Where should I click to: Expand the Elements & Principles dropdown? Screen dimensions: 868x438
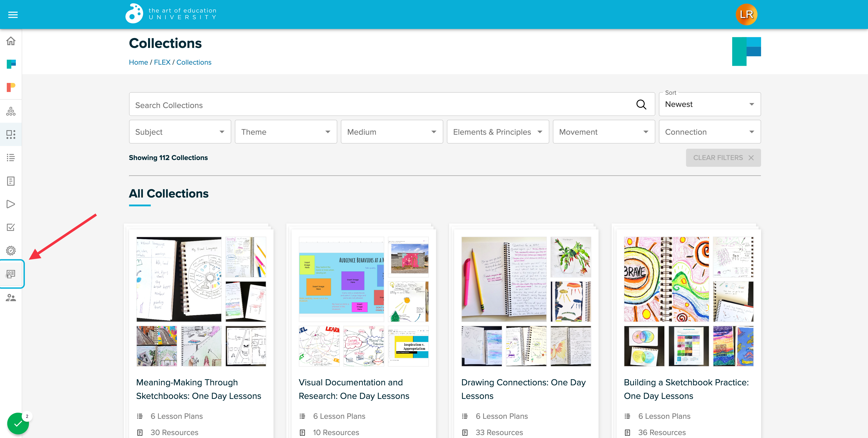498,132
